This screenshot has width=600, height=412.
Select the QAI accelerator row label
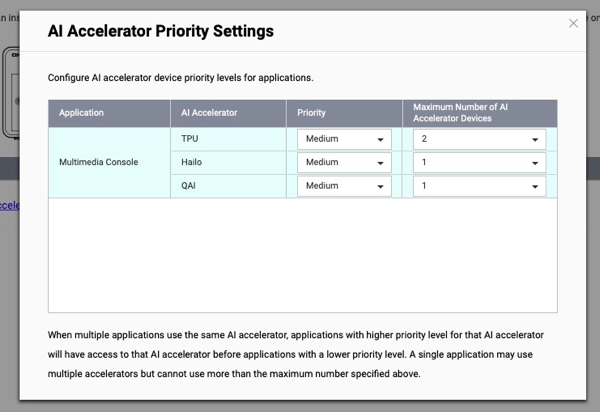tap(190, 186)
